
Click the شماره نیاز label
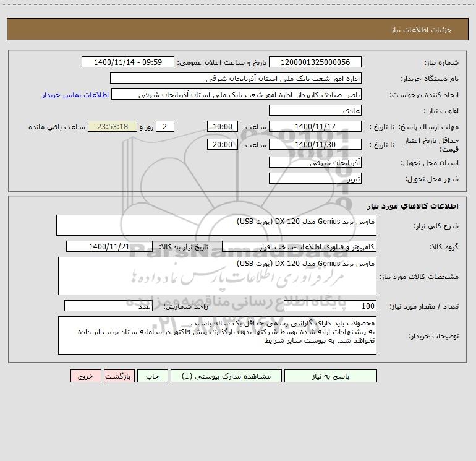tap(441, 63)
